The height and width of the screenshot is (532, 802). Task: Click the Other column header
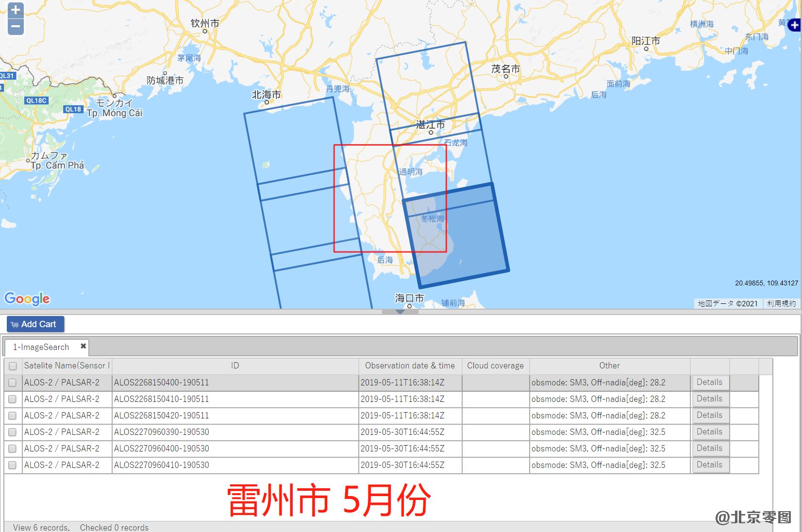[x=609, y=366]
